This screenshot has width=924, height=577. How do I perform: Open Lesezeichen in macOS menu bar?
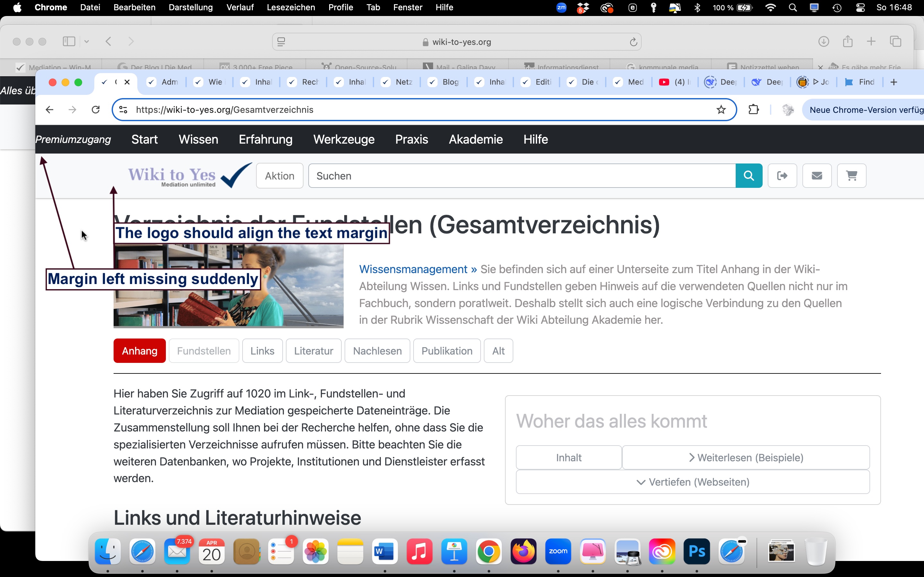pos(291,7)
